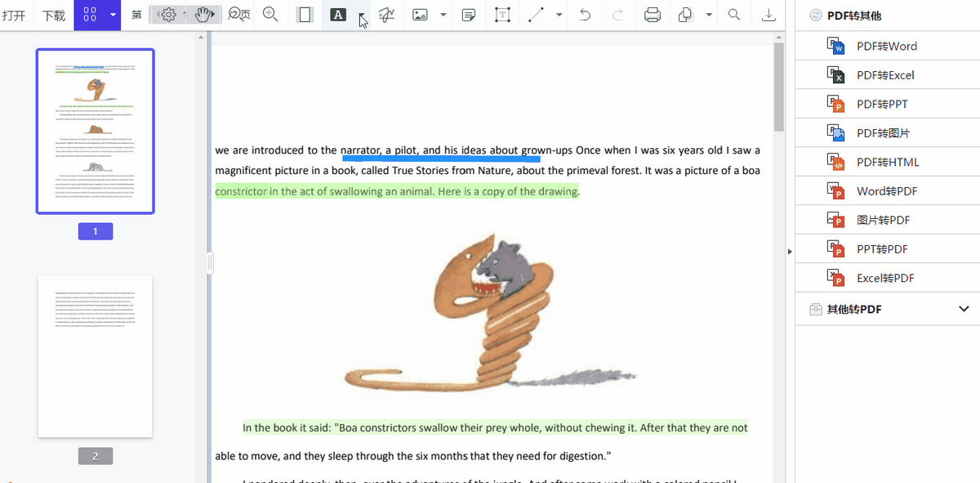This screenshot has width=980, height=483.
Task: Click the highlighted text "In the book it said"
Action: 286,428
